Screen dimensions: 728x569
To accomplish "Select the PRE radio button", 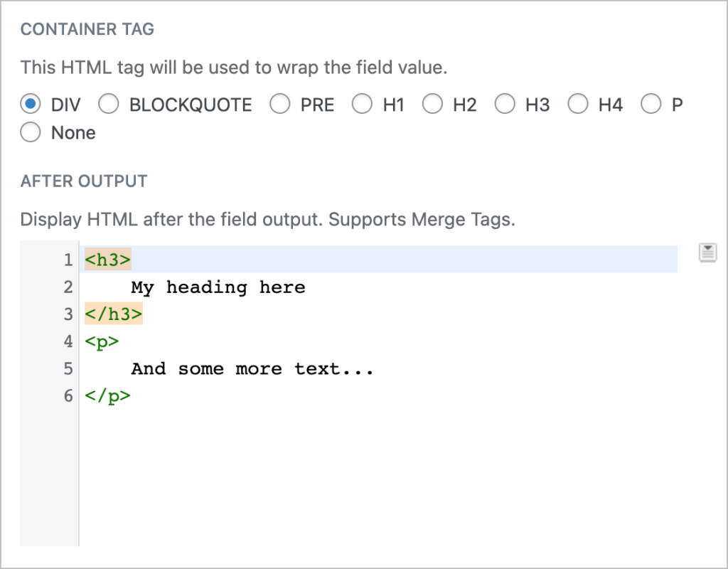I will [280, 104].
